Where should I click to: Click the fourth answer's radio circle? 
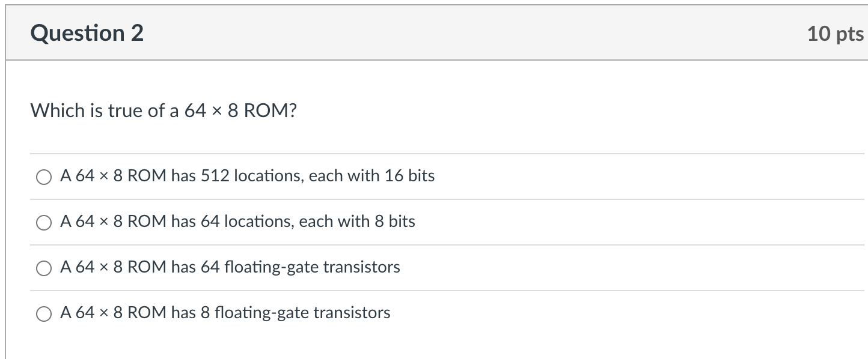click(43, 313)
